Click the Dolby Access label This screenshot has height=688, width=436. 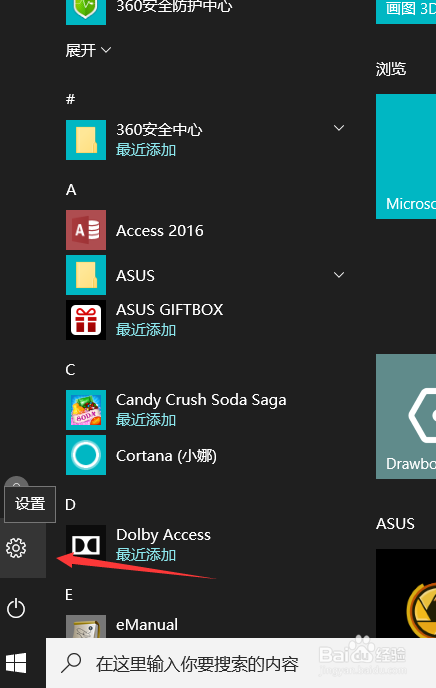[163, 534]
